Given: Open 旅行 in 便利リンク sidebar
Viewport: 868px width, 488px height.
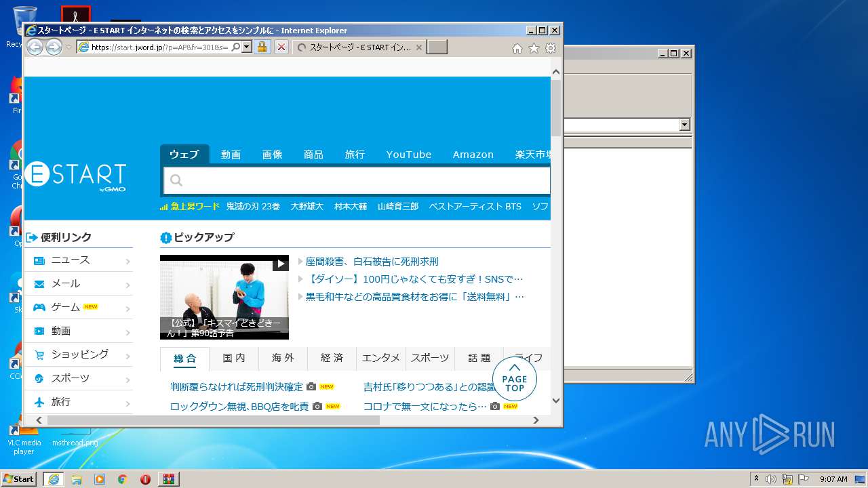Looking at the screenshot, I should click(79, 402).
